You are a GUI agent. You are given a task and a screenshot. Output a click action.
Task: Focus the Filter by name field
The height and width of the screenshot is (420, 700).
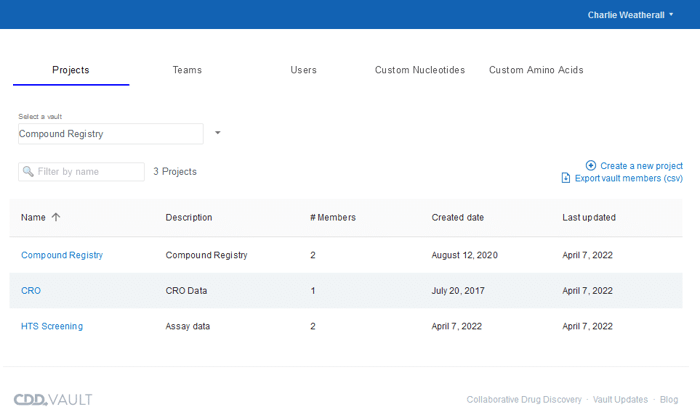pos(81,171)
